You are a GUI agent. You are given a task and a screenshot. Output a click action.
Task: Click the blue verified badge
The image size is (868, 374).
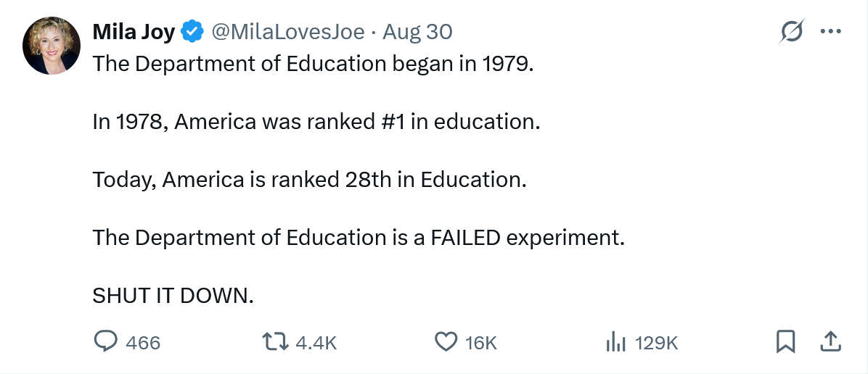click(x=192, y=32)
